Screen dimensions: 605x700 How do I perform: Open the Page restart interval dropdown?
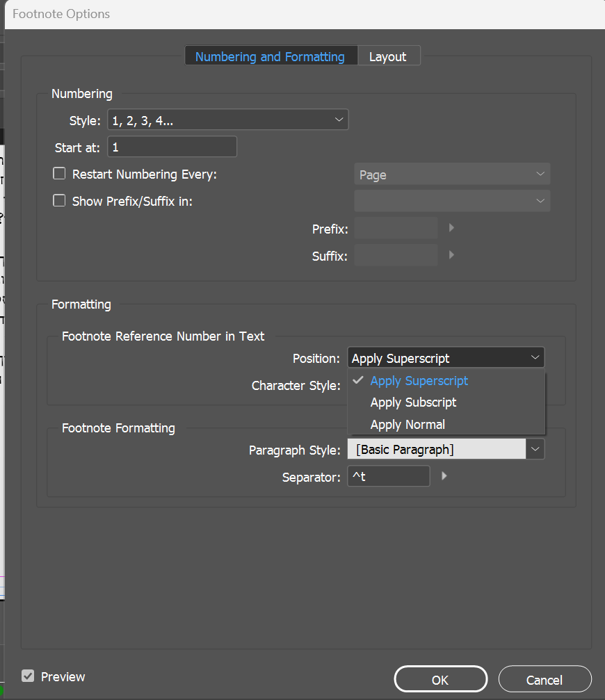(x=451, y=174)
